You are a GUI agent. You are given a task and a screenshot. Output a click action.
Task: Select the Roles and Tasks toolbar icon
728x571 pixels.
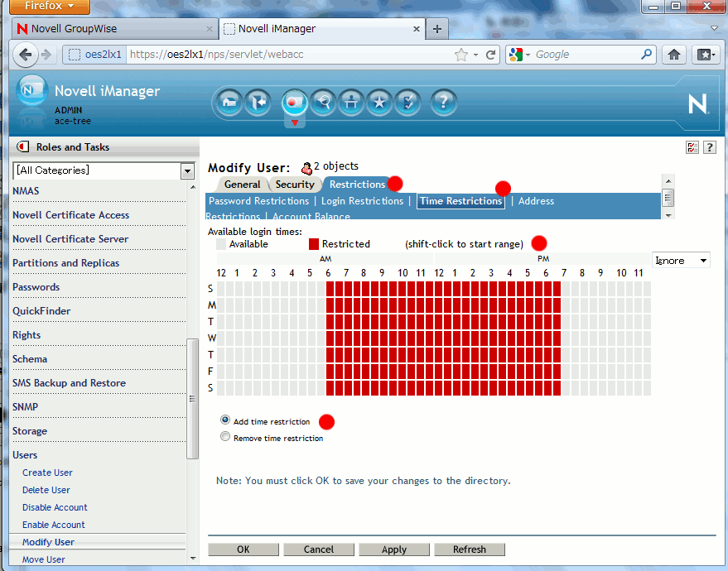(294, 102)
